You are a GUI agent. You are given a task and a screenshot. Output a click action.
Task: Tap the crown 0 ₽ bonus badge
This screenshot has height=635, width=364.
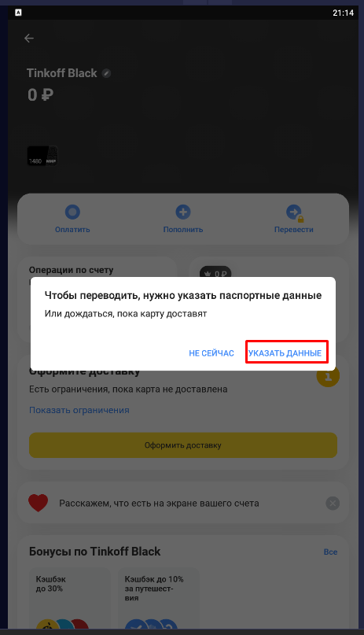(215, 272)
